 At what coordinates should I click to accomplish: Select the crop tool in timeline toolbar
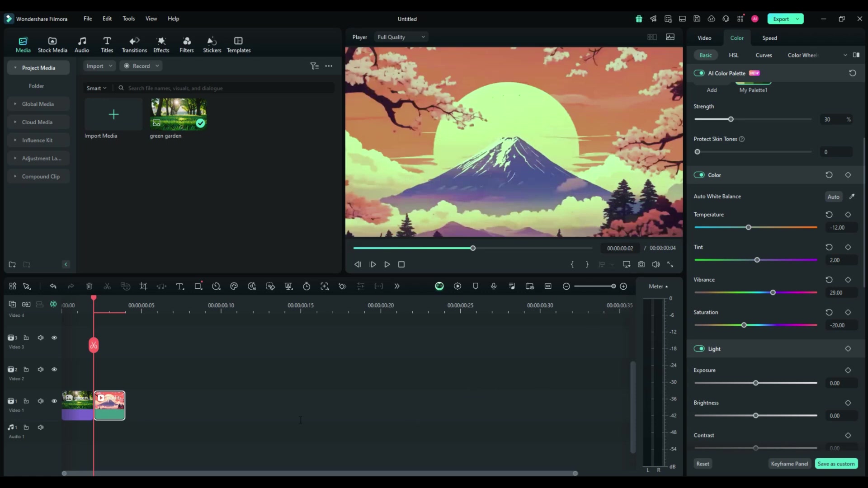pyautogui.click(x=143, y=286)
